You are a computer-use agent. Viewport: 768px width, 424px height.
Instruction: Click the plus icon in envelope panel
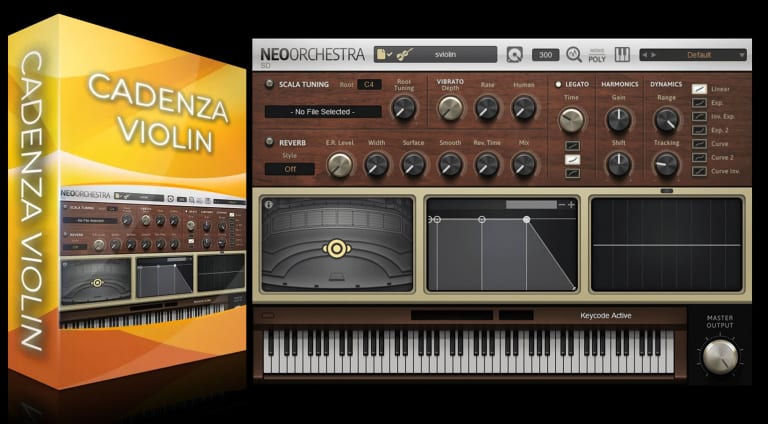pos(571,205)
